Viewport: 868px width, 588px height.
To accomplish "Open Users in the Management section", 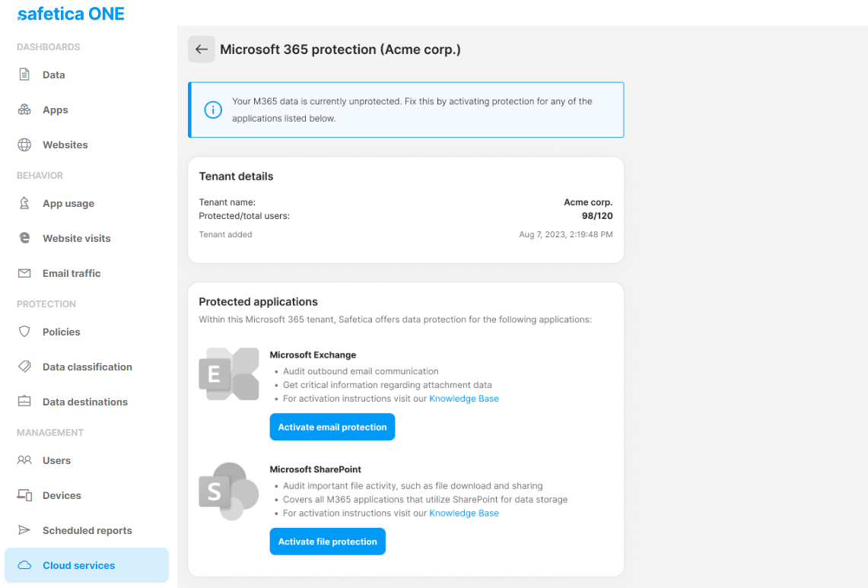I will click(59, 460).
